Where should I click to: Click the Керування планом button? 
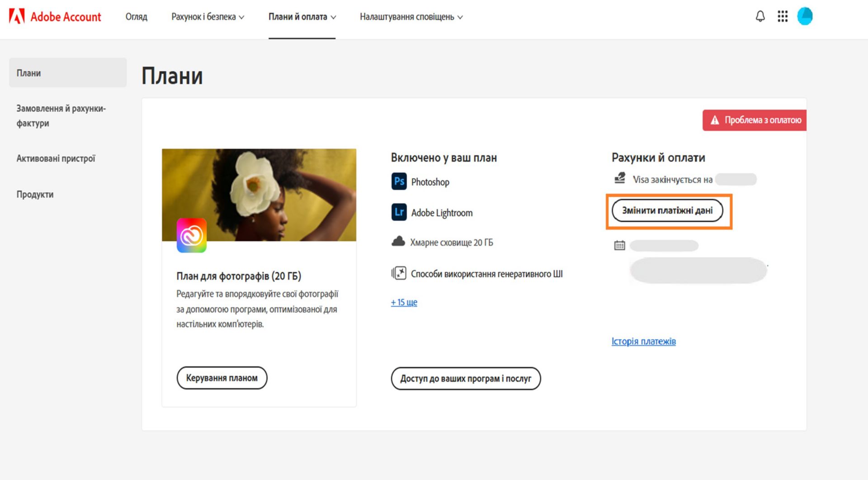tap(222, 378)
